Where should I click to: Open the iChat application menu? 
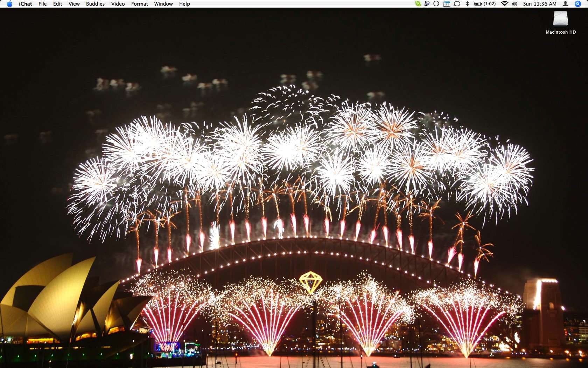pos(26,4)
